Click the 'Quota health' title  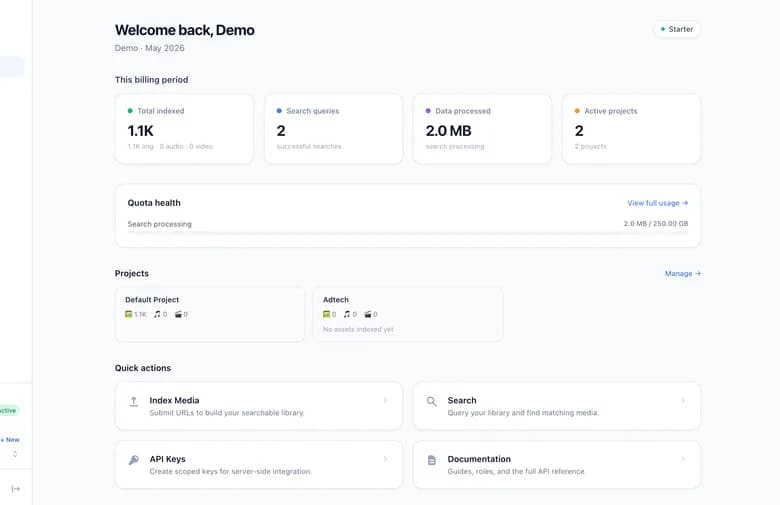154,202
